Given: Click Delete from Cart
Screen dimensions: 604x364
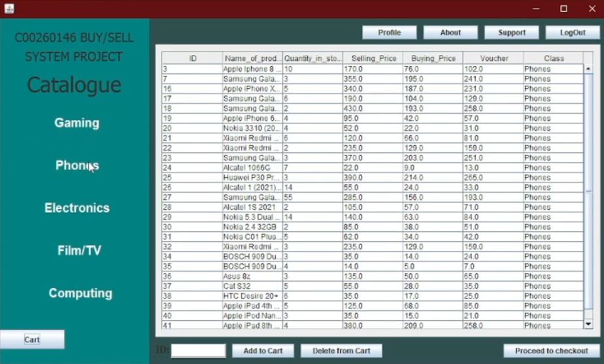Looking at the screenshot, I should click(341, 351).
